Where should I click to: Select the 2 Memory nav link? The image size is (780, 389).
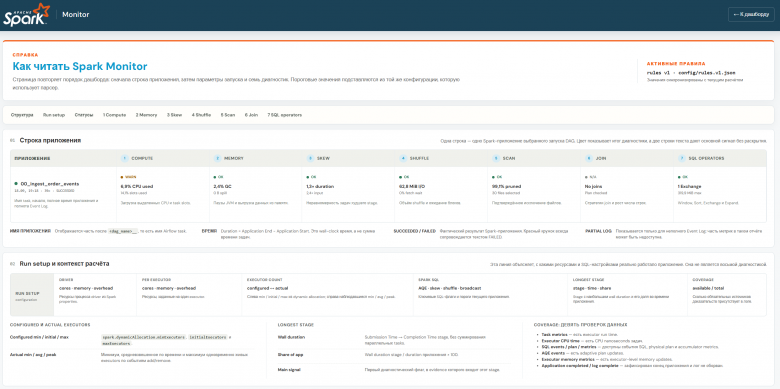click(x=146, y=115)
